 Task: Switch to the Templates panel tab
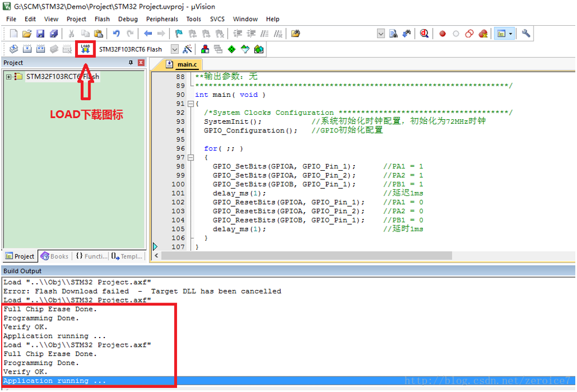(x=127, y=256)
